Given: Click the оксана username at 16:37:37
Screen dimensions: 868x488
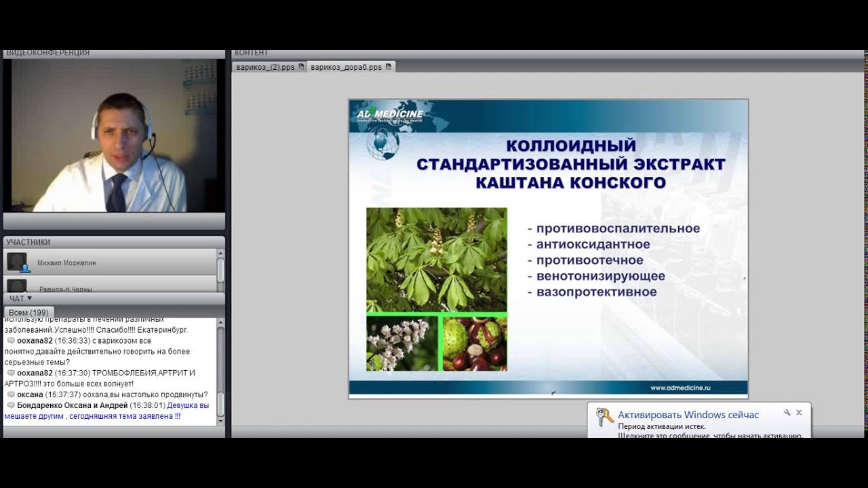Looking at the screenshot, I should pos(30,394).
